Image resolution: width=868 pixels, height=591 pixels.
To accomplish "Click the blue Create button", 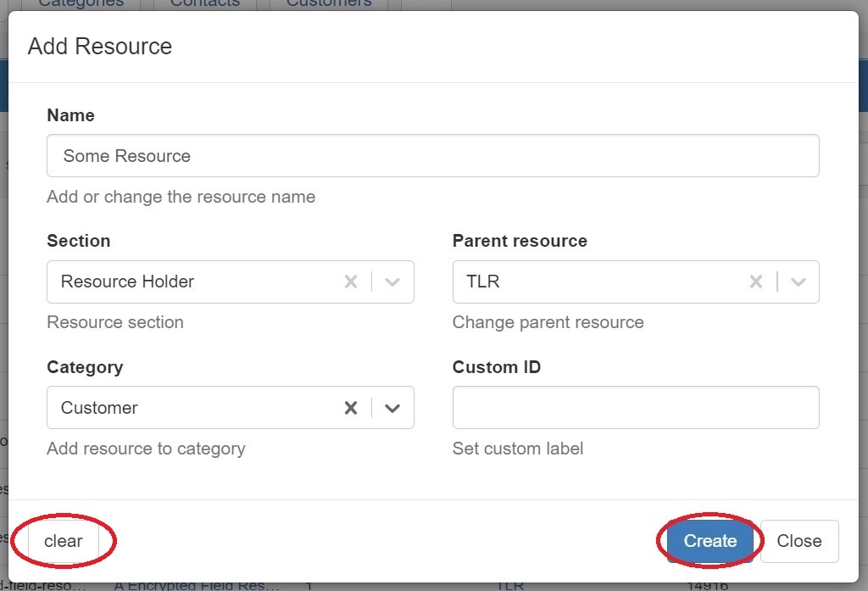I will tap(709, 541).
